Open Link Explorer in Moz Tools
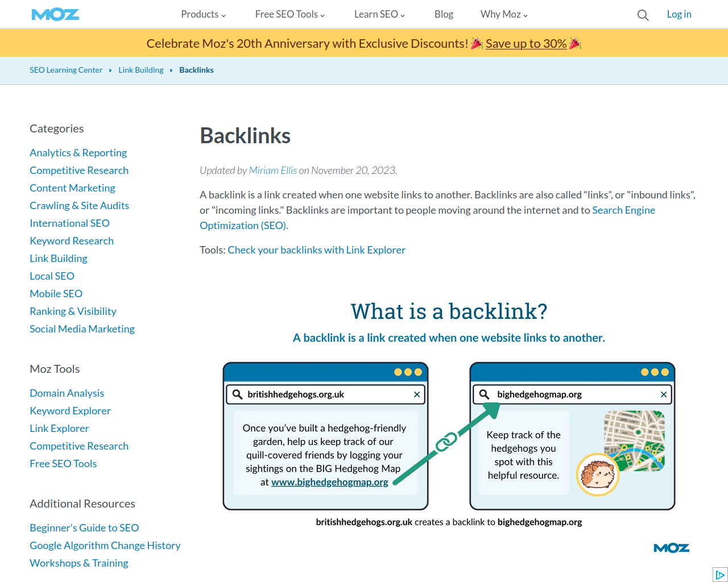728x582 pixels. (59, 428)
